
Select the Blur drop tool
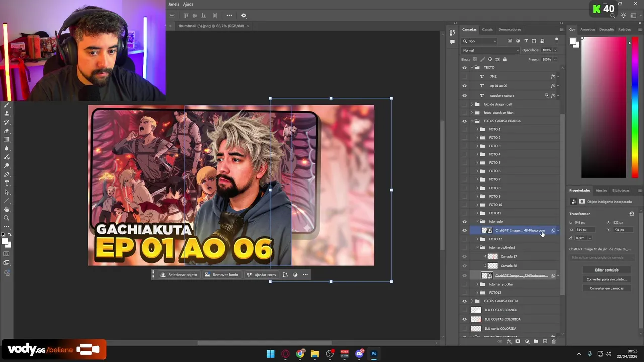coord(7,148)
